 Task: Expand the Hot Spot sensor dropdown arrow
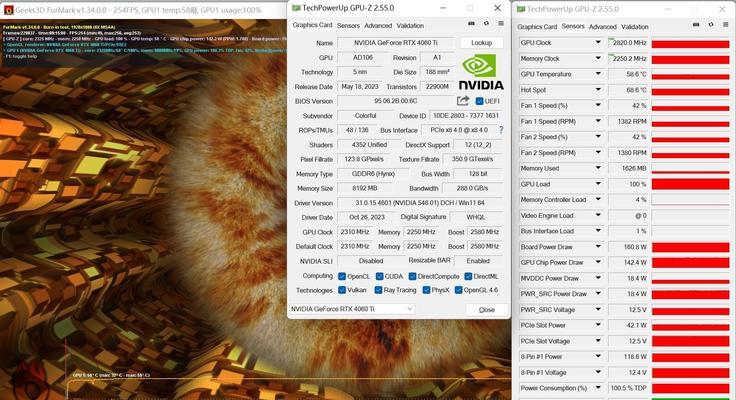coord(598,90)
